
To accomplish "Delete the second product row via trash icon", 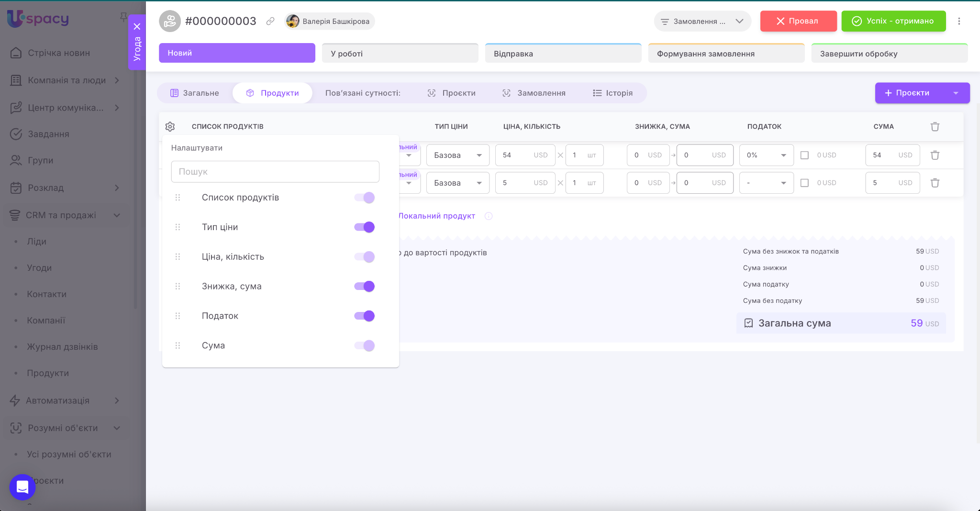I will (x=935, y=183).
